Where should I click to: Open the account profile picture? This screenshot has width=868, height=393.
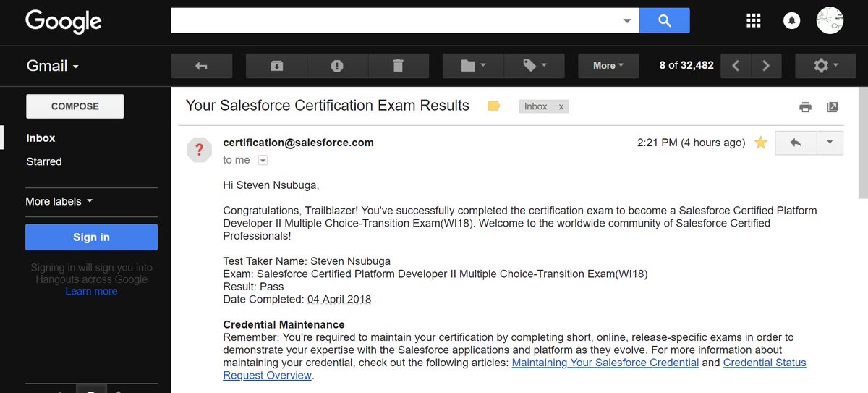click(830, 20)
